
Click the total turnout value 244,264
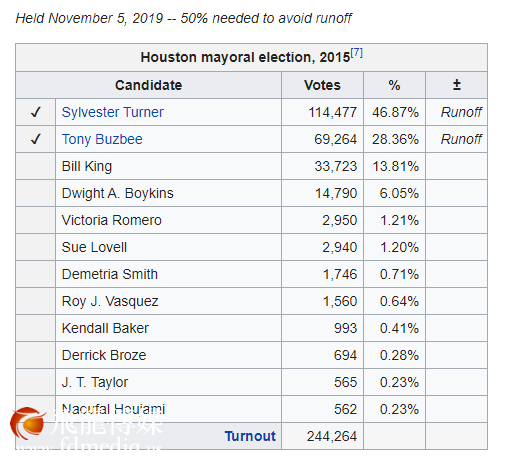click(332, 436)
